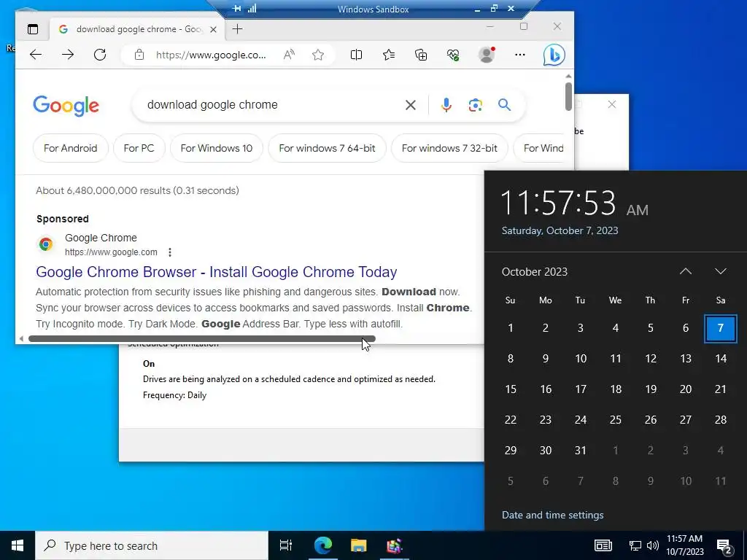Open network tray icon

coord(635,545)
